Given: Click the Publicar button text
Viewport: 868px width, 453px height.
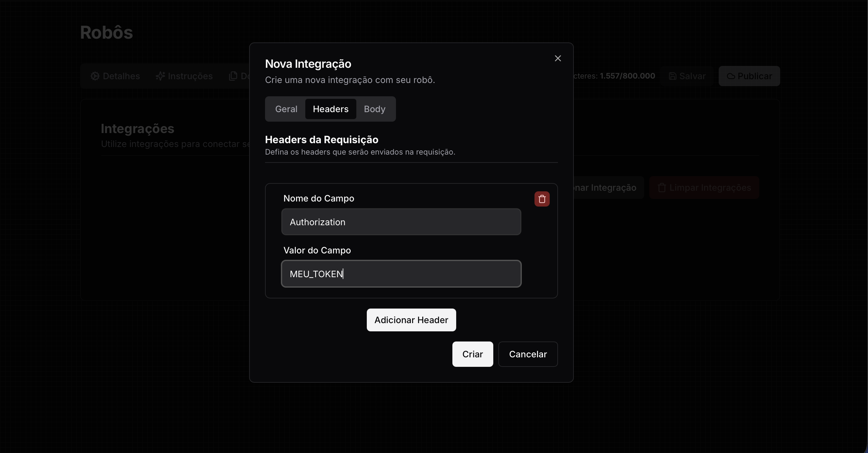Looking at the screenshot, I should pyautogui.click(x=755, y=76).
